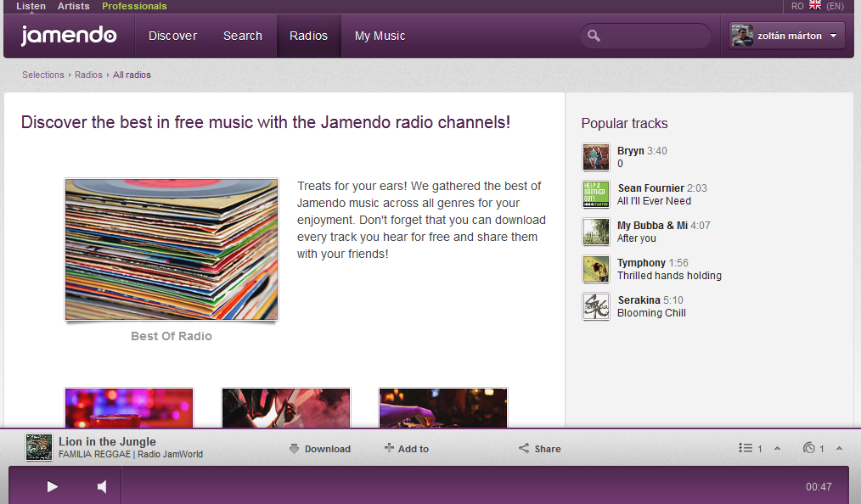Open the Discover menu

click(x=172, y=36)
